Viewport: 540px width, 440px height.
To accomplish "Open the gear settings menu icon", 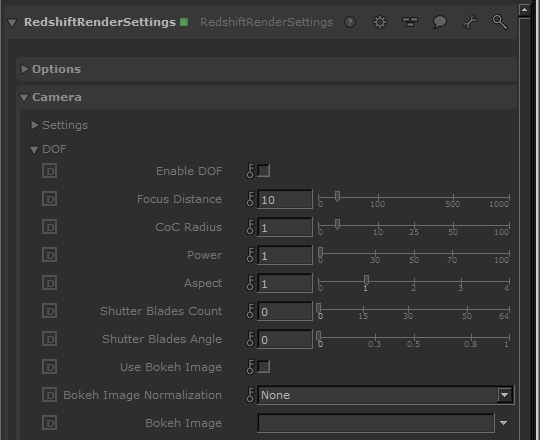I will [x=380, y=22].
